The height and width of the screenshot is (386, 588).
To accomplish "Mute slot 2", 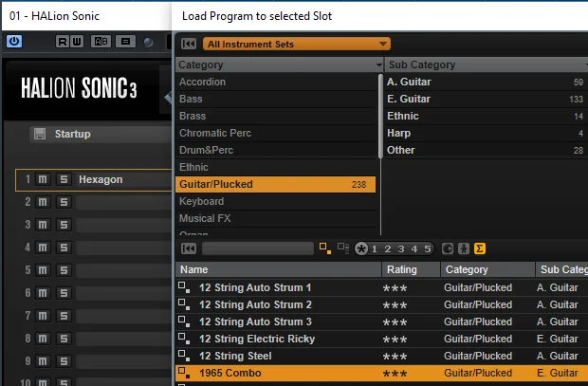I will click(x=43, y=202).
